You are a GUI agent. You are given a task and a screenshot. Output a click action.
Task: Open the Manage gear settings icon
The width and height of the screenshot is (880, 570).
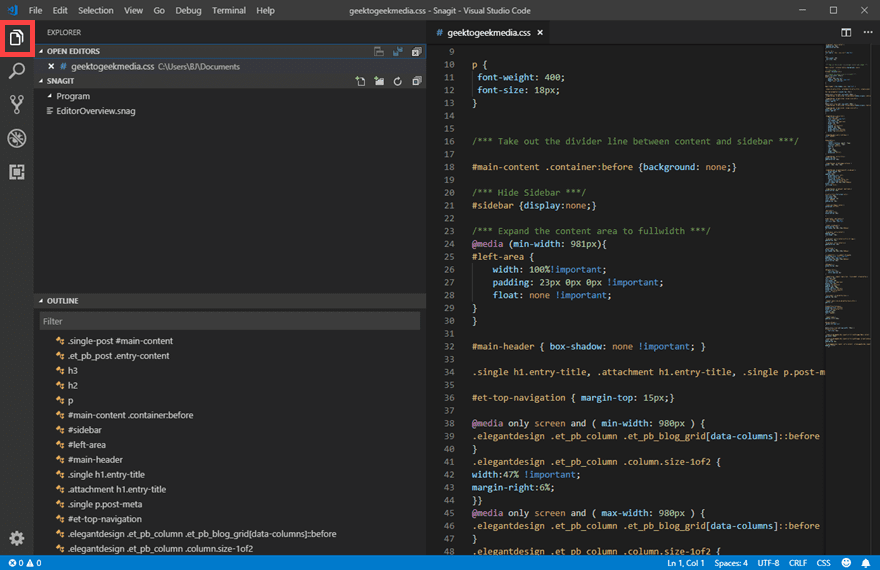[x=17, y=538]
